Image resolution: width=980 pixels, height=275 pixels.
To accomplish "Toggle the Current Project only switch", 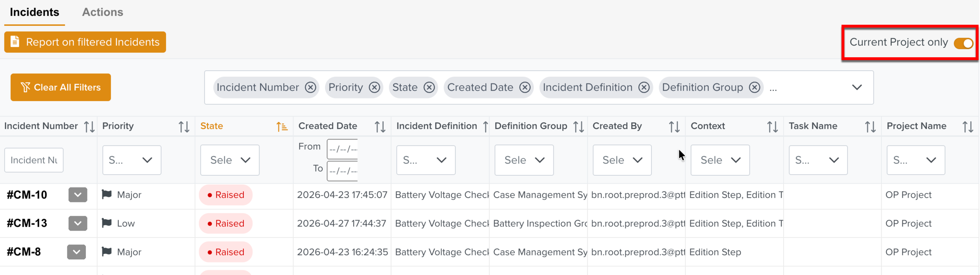I will tap(964, 43).
